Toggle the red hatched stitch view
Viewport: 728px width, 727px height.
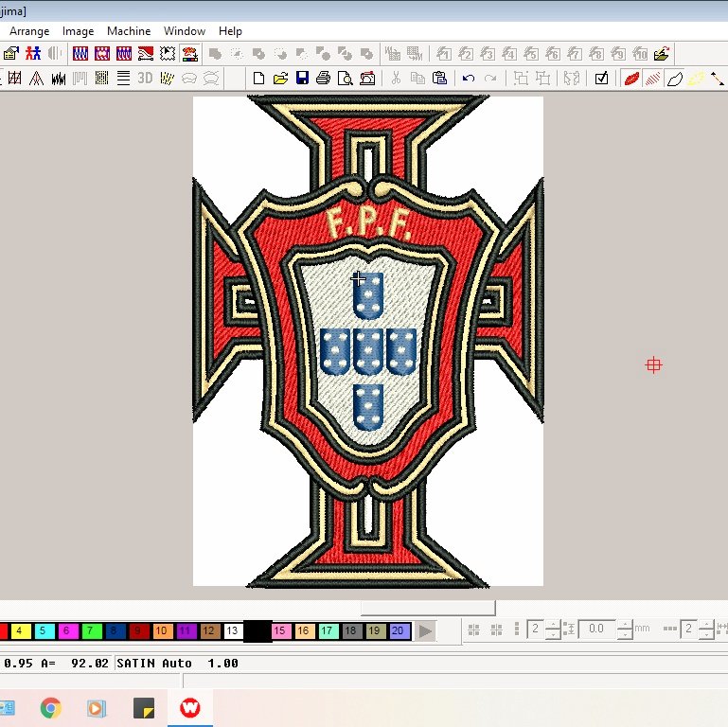tap(653, 78)
